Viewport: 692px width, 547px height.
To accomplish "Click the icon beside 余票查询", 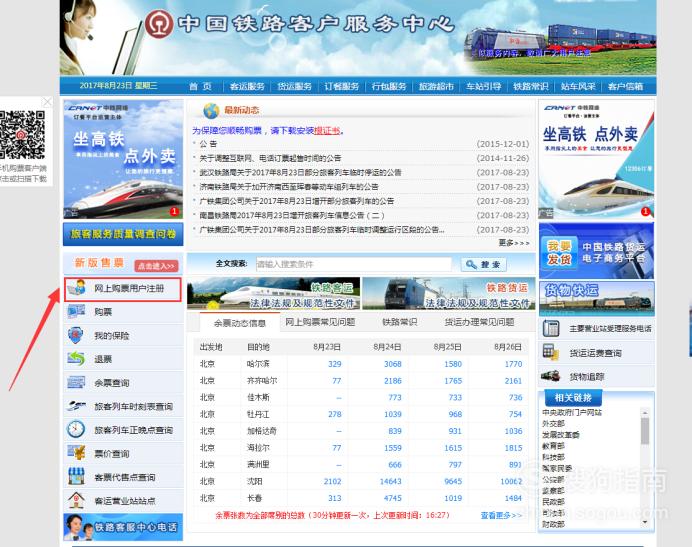I will 76,382.
